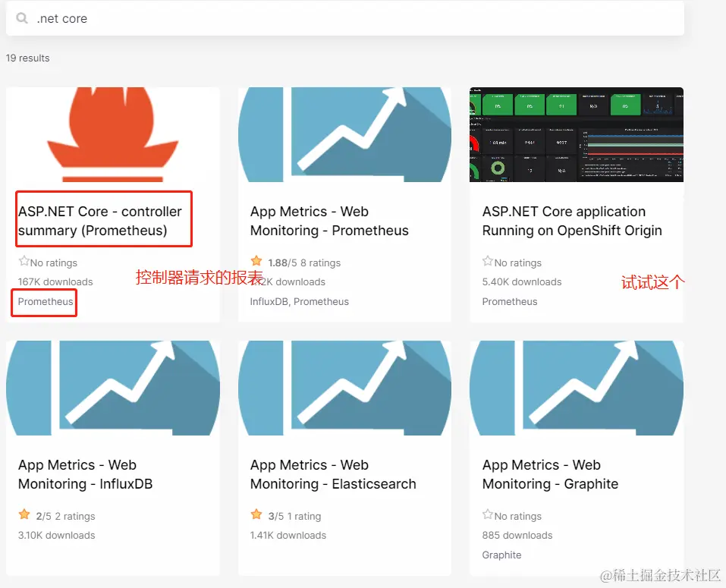Open App Metrics Web Monitoring - Elasticsearch title

click(333, 474)
